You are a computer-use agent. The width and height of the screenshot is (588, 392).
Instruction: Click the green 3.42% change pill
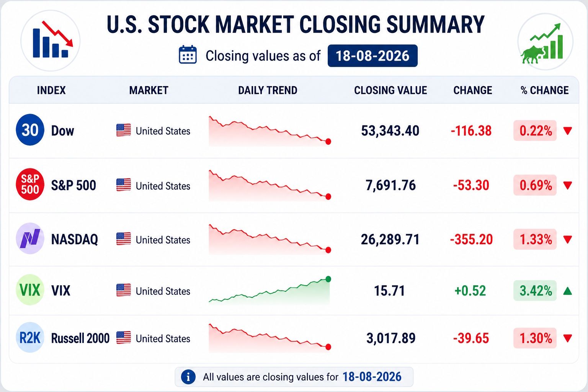point(535,291)
